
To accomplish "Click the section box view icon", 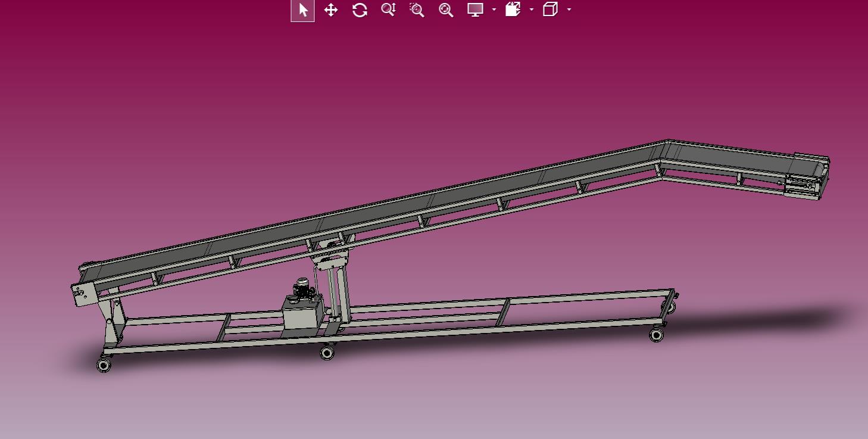I will click(x=513, y=10).
